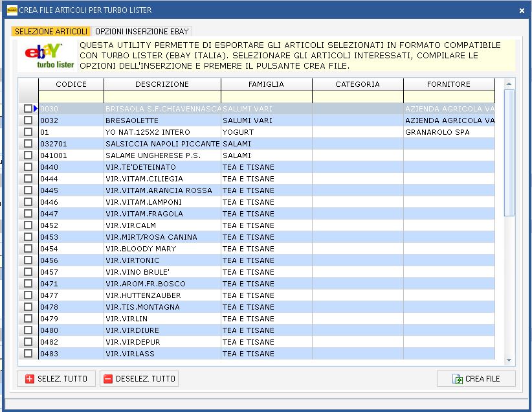Click the vertical scrollbar thumb
The height and width of the screenshot is (412, 532).
point(509,153)
